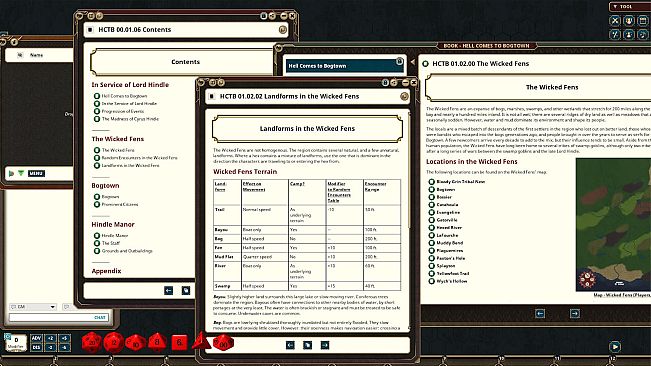The height and width of the screenshot is (366, 651).
Task: Click the Mud Flat row label in terrain table
Action: [224, 257]
